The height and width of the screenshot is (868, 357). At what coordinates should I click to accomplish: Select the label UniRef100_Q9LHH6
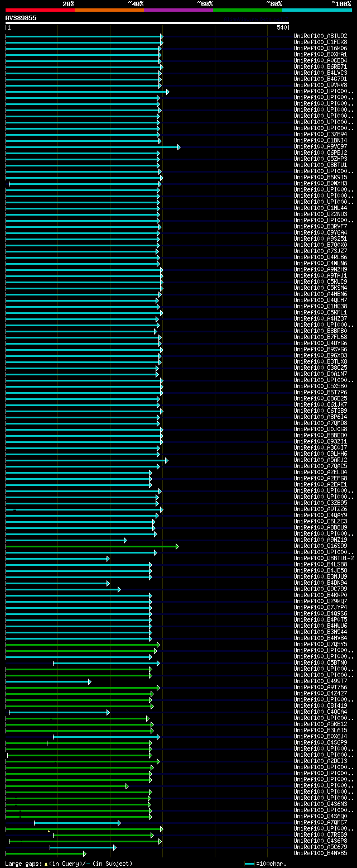pyautogui.click(x=320, y=454)
